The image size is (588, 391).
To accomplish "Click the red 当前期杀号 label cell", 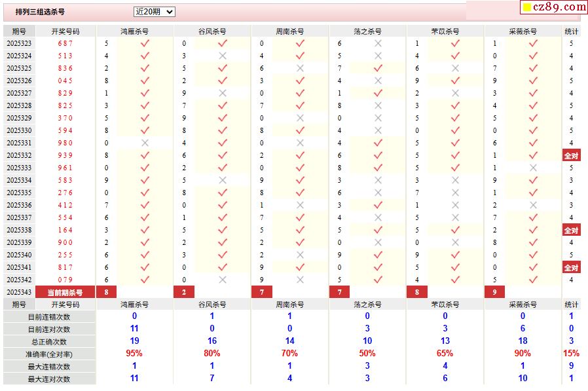I will 65,292.
